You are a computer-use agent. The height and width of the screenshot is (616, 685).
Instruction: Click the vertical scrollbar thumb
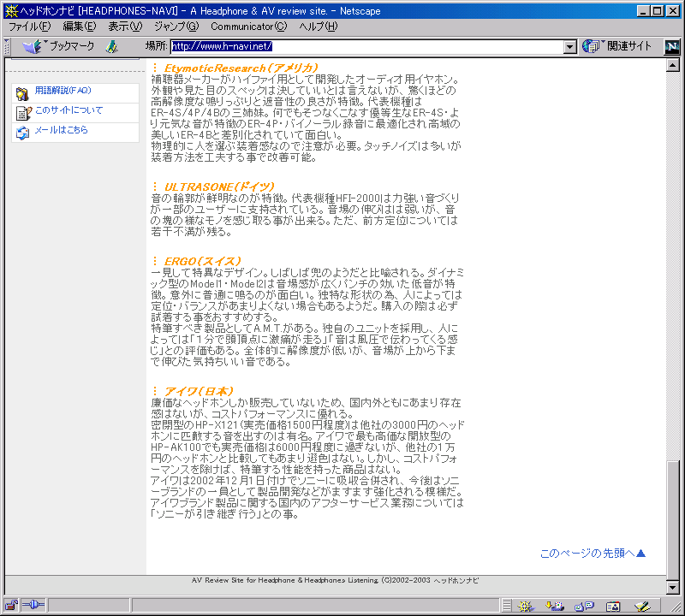coord(673,518)
